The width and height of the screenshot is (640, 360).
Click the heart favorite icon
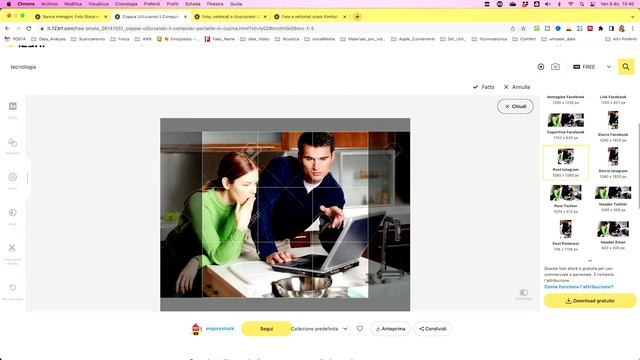click(360, 329)
